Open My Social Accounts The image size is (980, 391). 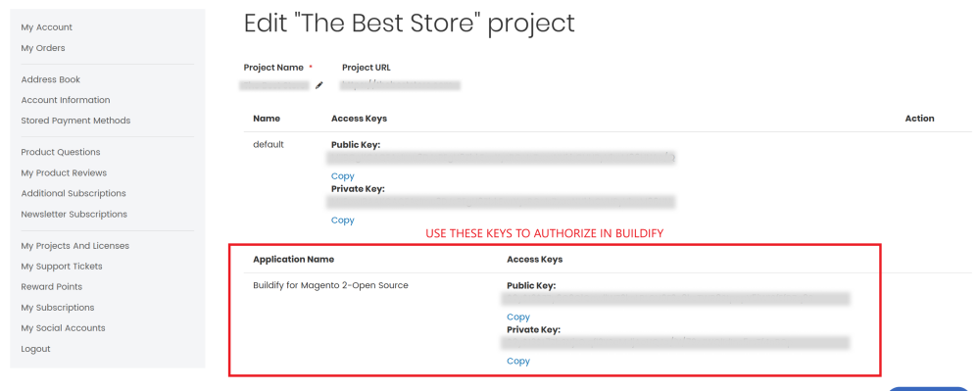pyautogui.click(x=63, y=328)
